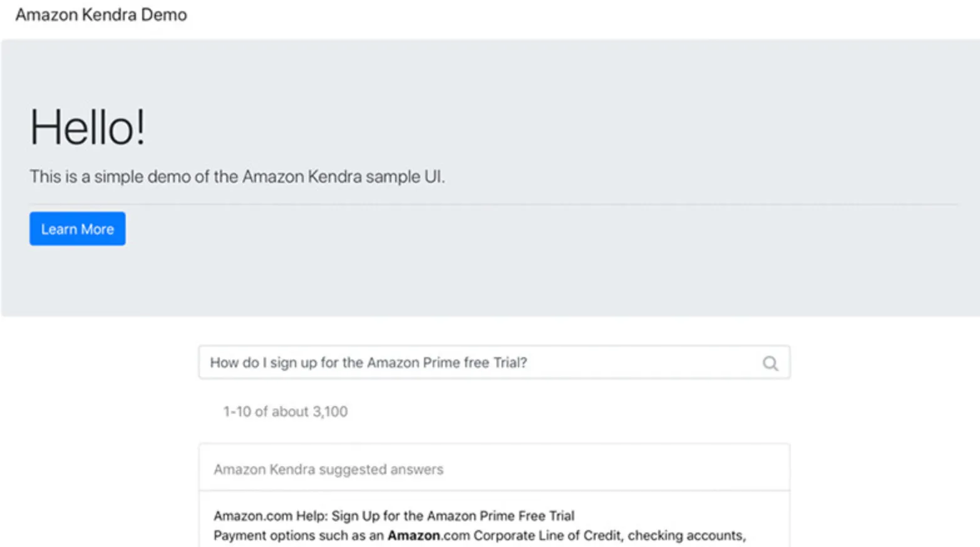Screen dimensions: 980x547
Task: Open the Sign Up for Amazon Prime Free Trial result
Action: (393, 516)
